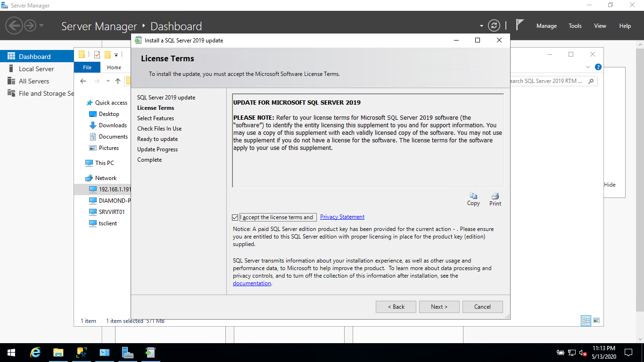
Task: Click the muted speaker tray icon
Action: click(x=583, y=353)
